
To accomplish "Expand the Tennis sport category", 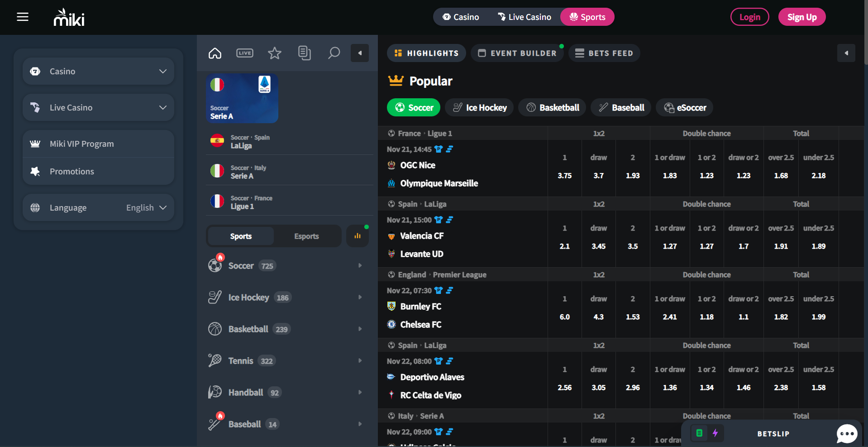I will (x=285, y=361).
